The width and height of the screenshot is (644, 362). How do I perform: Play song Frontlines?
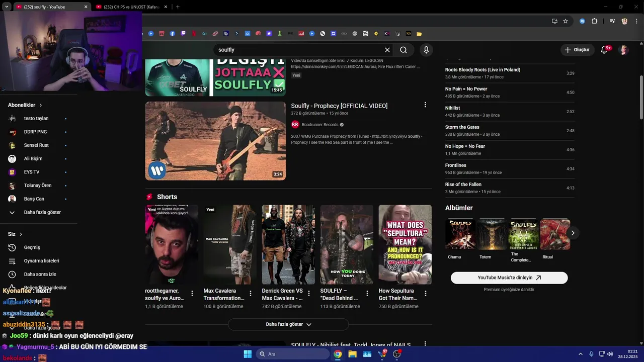(x=510, y=169)
